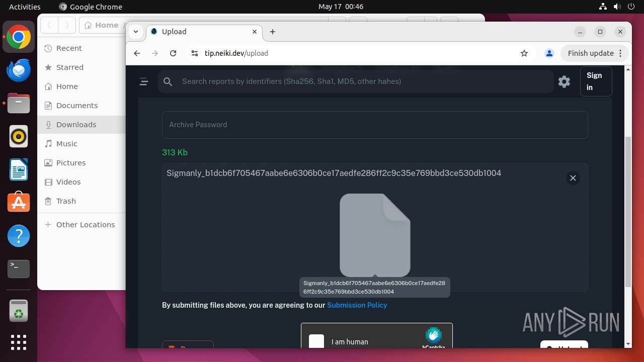This screenshot has width=644, height=362.
Task: Click Files window back arrow
Action: pyautogui.click(x=49, y=25)
